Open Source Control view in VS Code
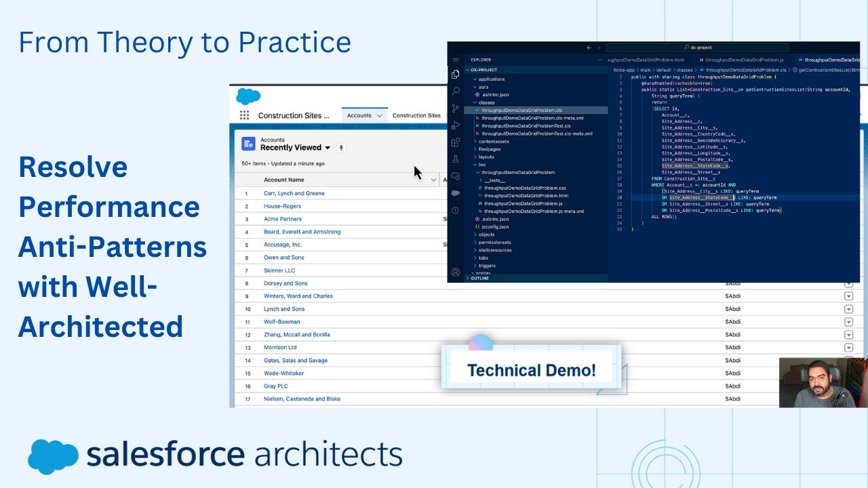The height and width of the screenshot is (488, 868). coord(456,108)
